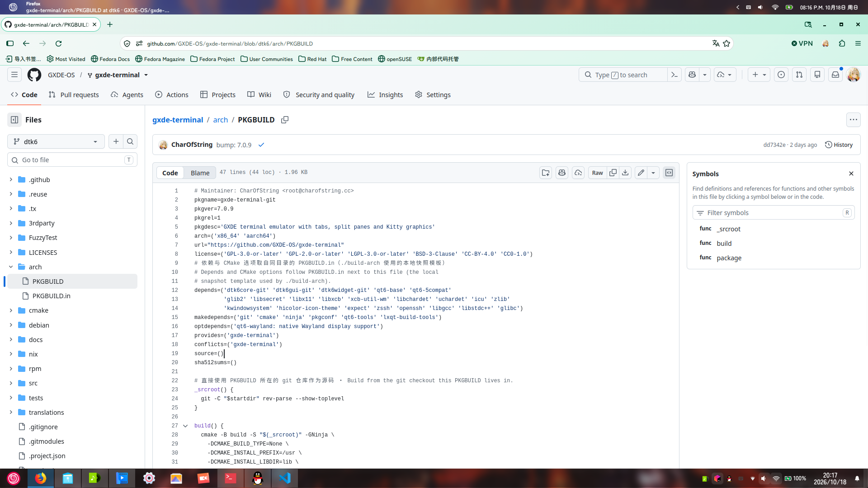
Task: Edit this file with pencil icon
Action: pos(641,173)
